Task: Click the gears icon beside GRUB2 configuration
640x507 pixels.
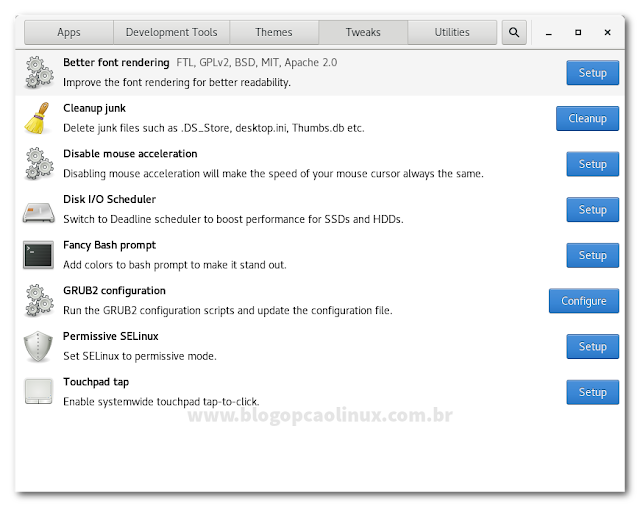Action: [x=39, y=301]
